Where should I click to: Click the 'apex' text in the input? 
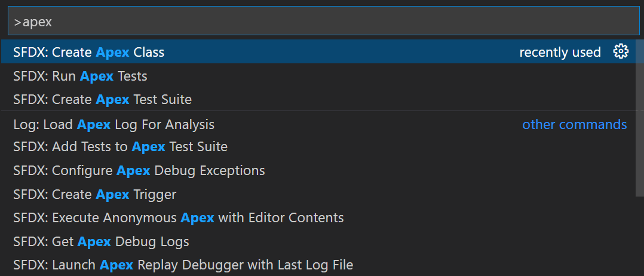click(x=38, y=22)
